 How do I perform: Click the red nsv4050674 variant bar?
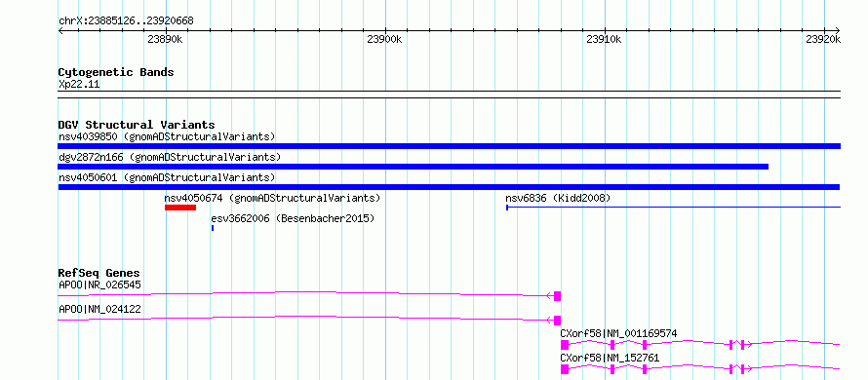(179, 208)
